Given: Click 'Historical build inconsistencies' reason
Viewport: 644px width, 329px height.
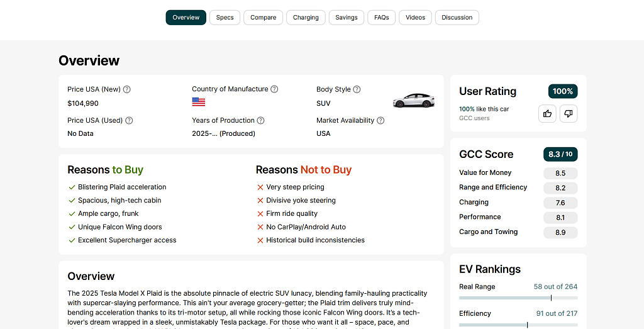Looking at the screenshot, I should 316,240.
